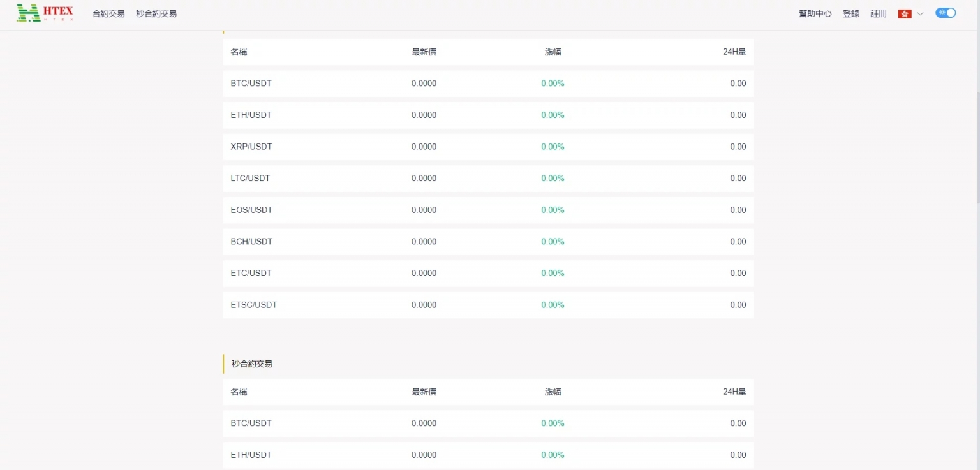Click the 登錄 login link
Viewport: 980px width, 470px height.
850,13
